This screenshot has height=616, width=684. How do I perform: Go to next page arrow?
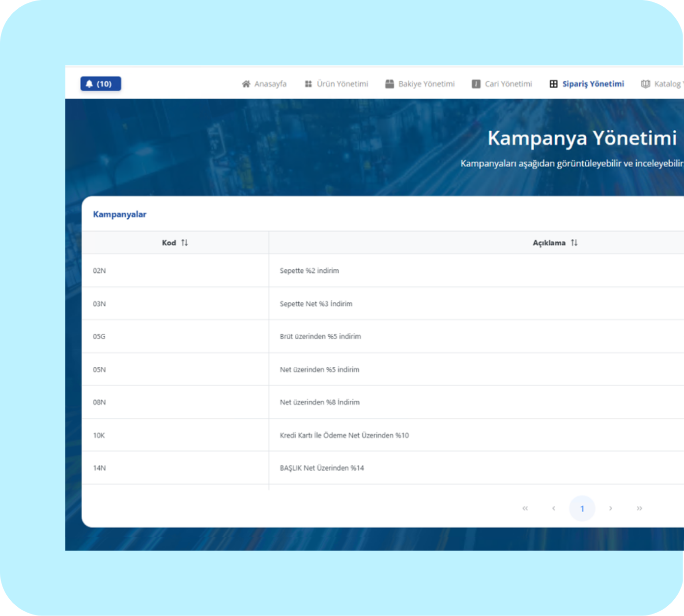611,508
